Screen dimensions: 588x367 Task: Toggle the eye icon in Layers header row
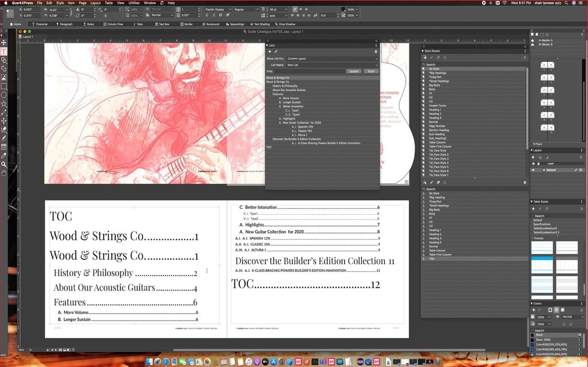(x=533, y=163)
